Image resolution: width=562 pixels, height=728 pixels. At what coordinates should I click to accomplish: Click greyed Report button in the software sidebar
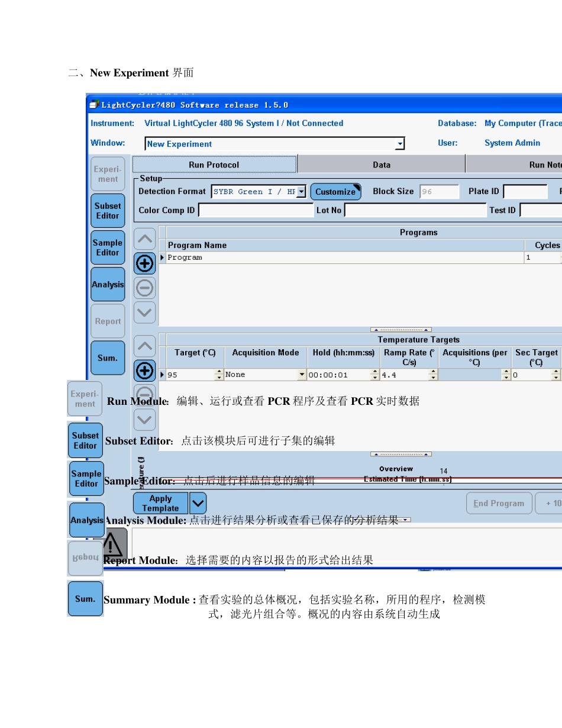coord(108,321)
